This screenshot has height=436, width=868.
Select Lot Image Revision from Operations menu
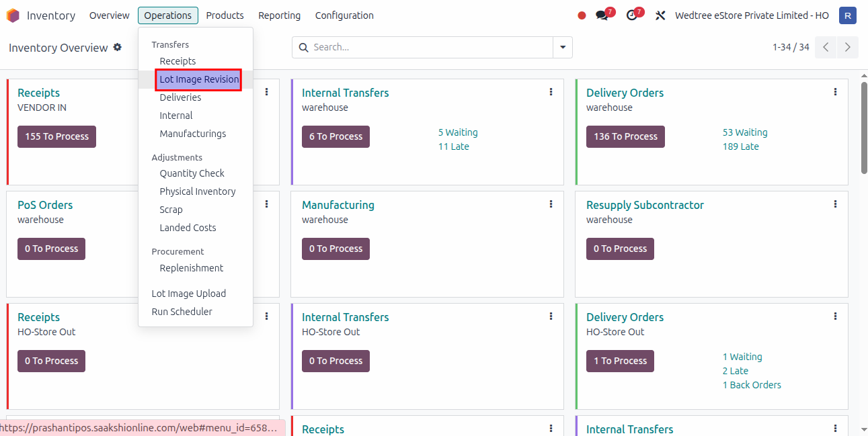tap(199, 79)
